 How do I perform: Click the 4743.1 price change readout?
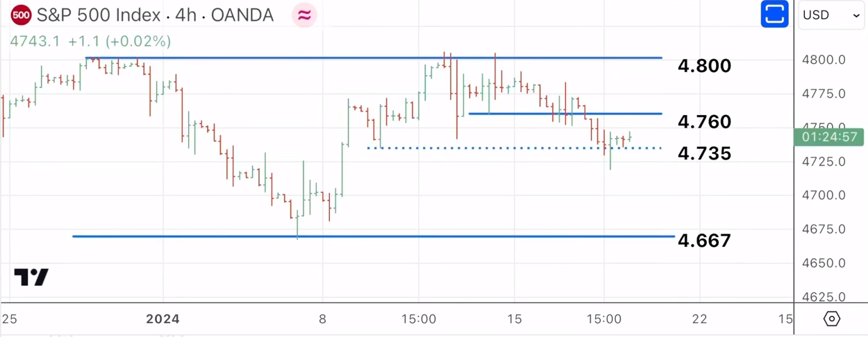click(90, 42)
